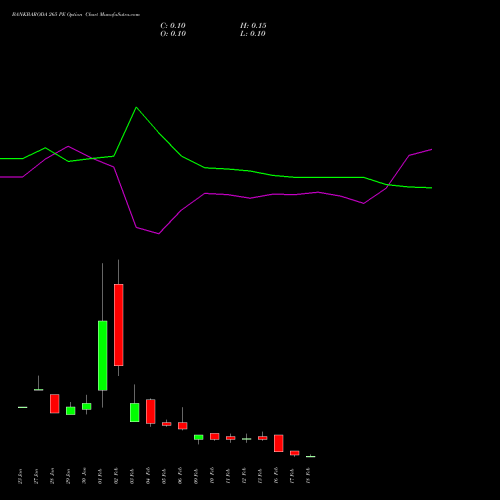500x500 pixels.
Task: Click the 23 Jan date label
Action: pos(20,476)
